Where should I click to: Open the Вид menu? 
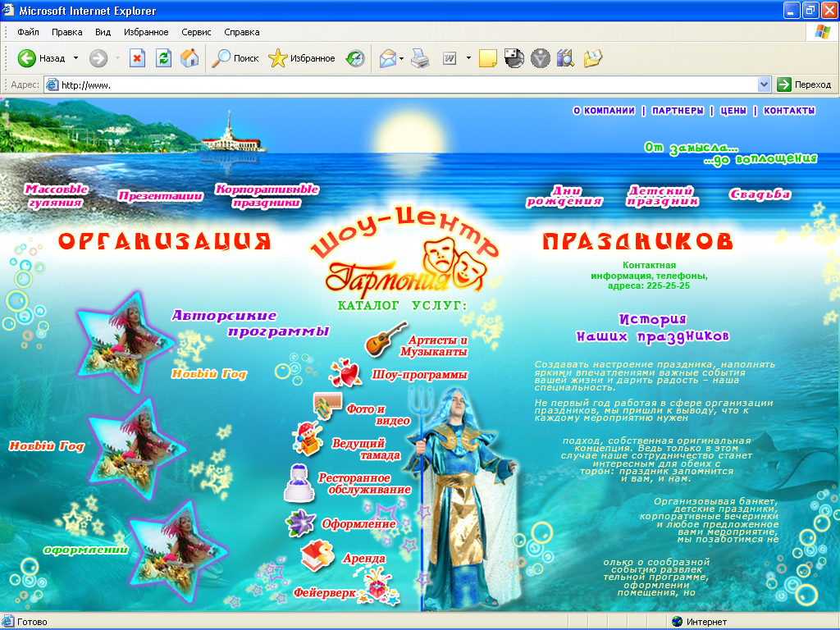103,32
